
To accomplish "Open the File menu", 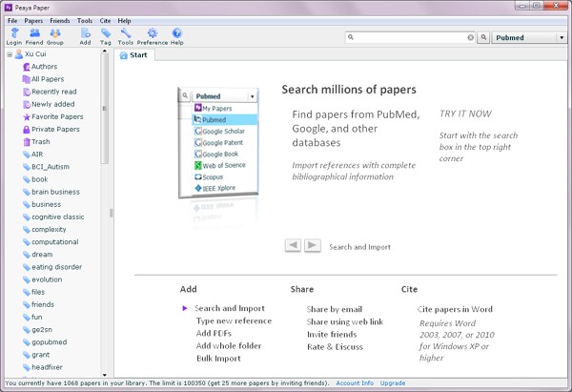I will click(12, 21).
